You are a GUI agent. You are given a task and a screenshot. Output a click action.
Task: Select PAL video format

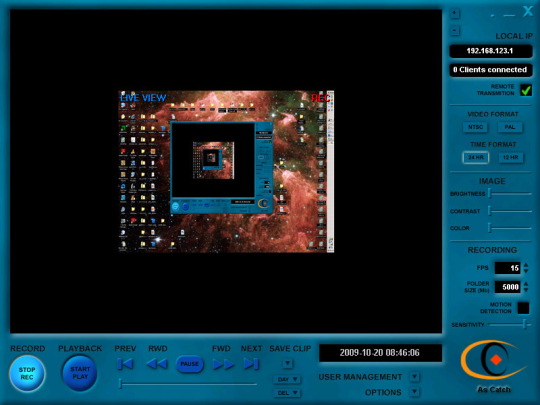coord(510,127)
